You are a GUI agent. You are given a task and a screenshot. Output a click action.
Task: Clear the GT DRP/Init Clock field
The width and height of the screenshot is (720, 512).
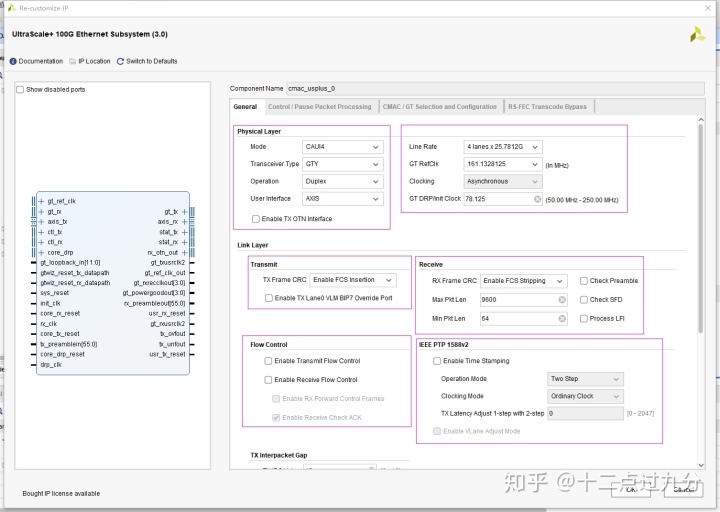tap(537, 199)
